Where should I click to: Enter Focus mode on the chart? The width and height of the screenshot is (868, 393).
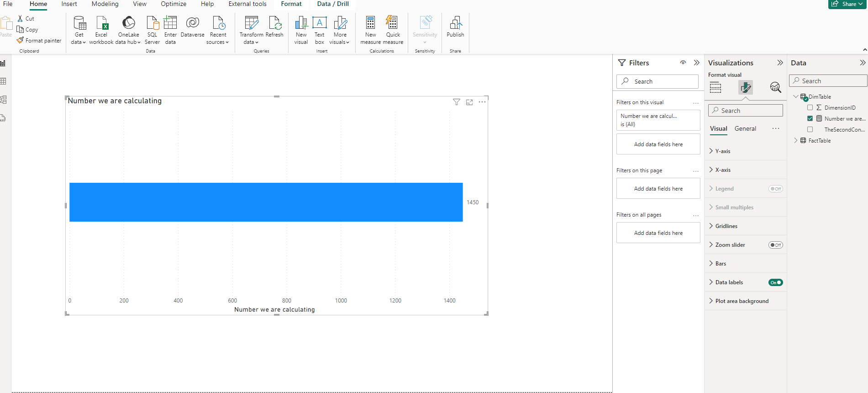click(469, 102)
